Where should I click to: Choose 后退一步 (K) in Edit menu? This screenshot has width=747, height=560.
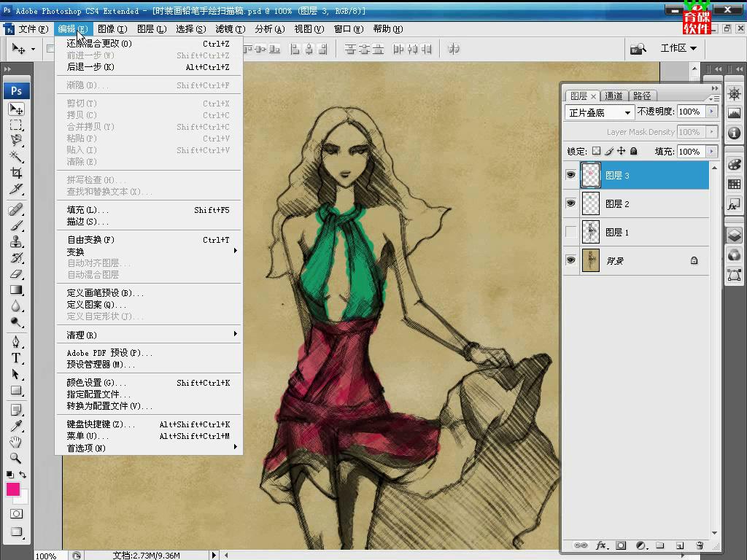148,66
